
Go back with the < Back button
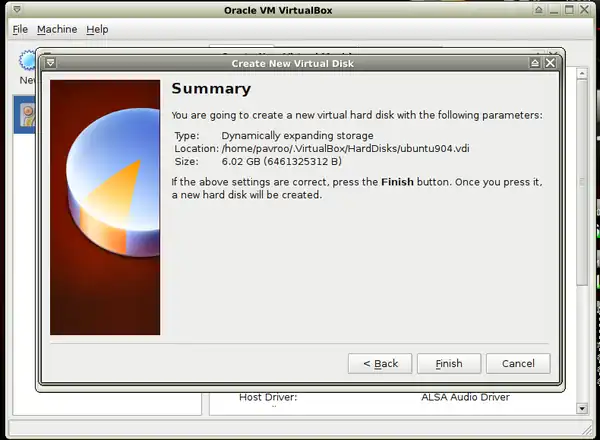380,363
